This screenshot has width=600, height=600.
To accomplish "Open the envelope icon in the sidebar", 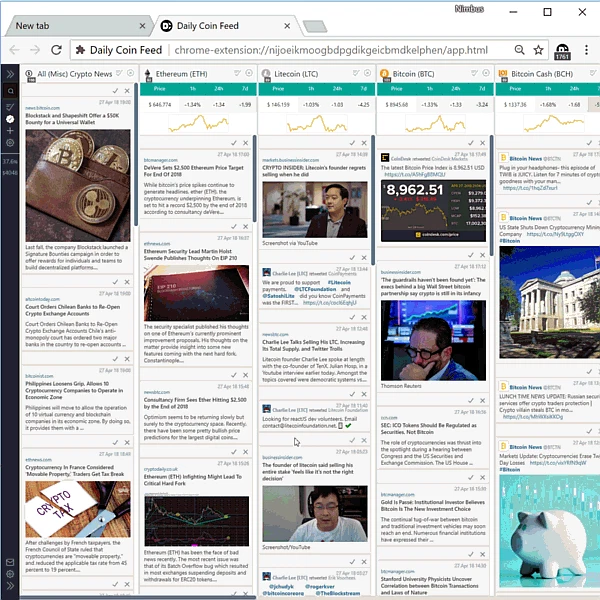I will [10, 562].
